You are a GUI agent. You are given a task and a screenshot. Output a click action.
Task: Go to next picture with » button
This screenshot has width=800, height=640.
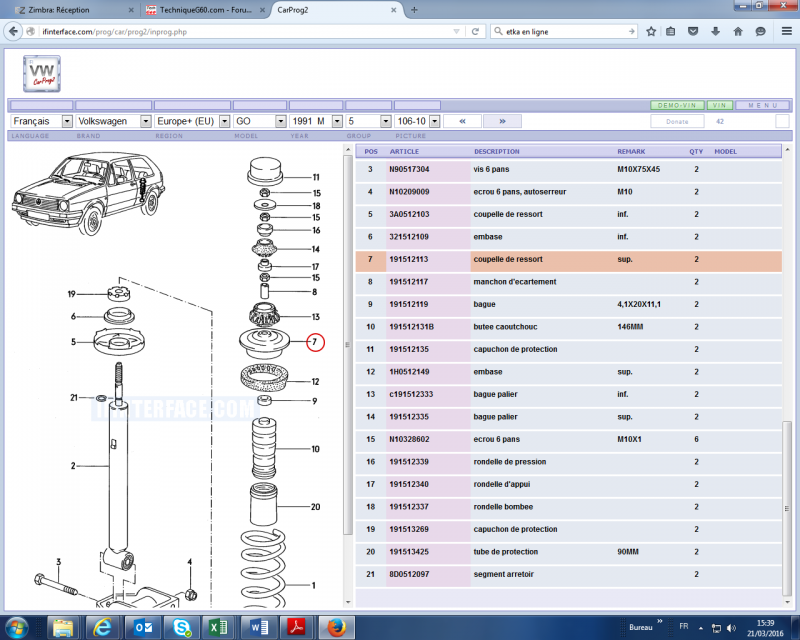tap(503, 121)
